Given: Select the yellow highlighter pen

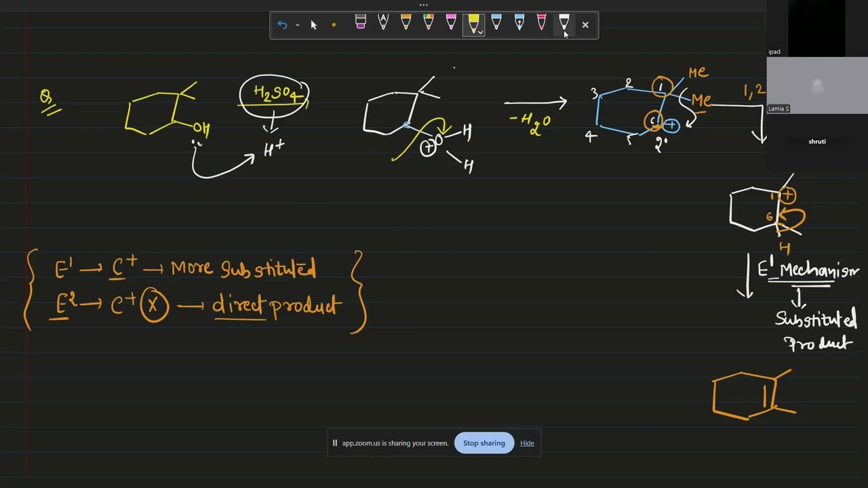Looking at the screenshot, I should (473, 24).
